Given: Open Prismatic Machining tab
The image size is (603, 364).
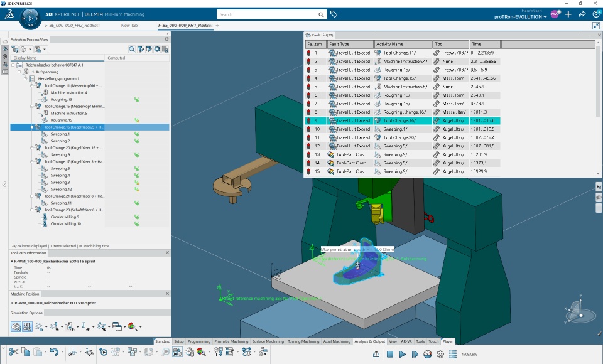Looking at the screenshot, I should [231, 341].
